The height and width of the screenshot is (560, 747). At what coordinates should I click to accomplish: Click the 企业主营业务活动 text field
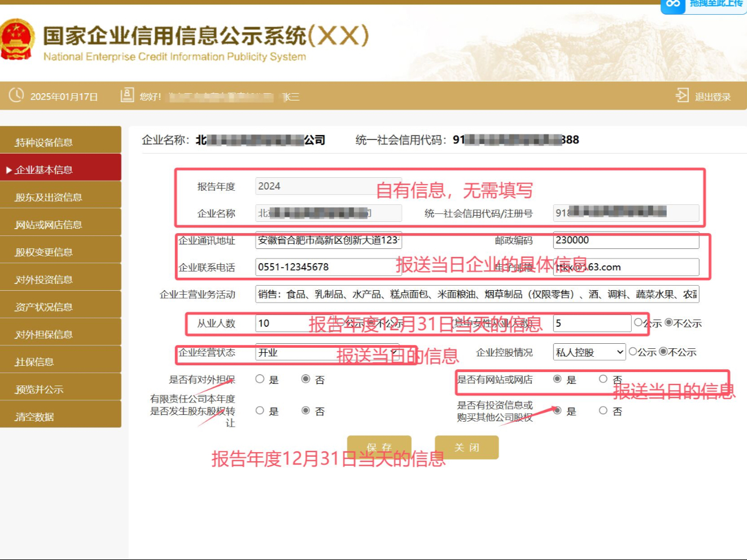[x=477, y=294]
